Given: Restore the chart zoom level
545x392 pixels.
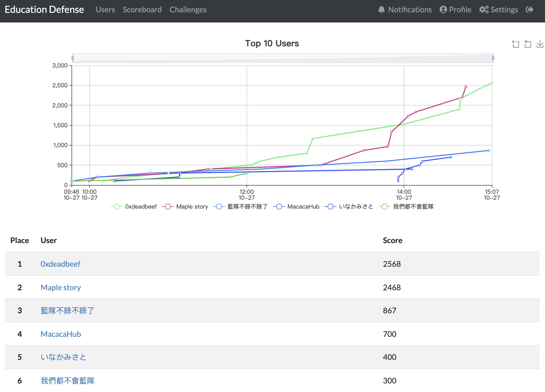Looking at the screenshot, I should [528, 44].
